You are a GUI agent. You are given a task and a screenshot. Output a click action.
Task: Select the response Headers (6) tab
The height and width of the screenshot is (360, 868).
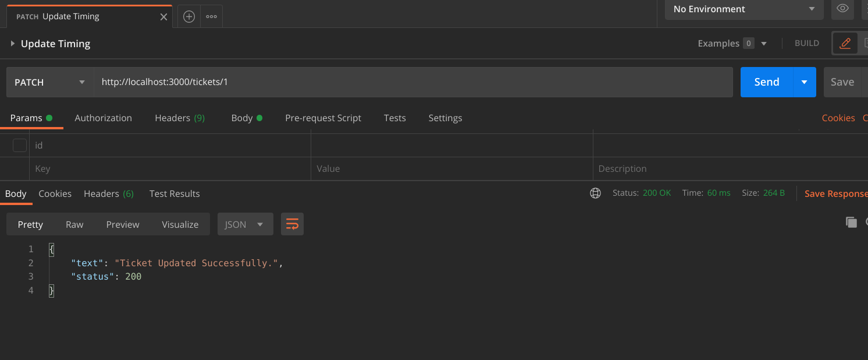(x=109, y=194)
